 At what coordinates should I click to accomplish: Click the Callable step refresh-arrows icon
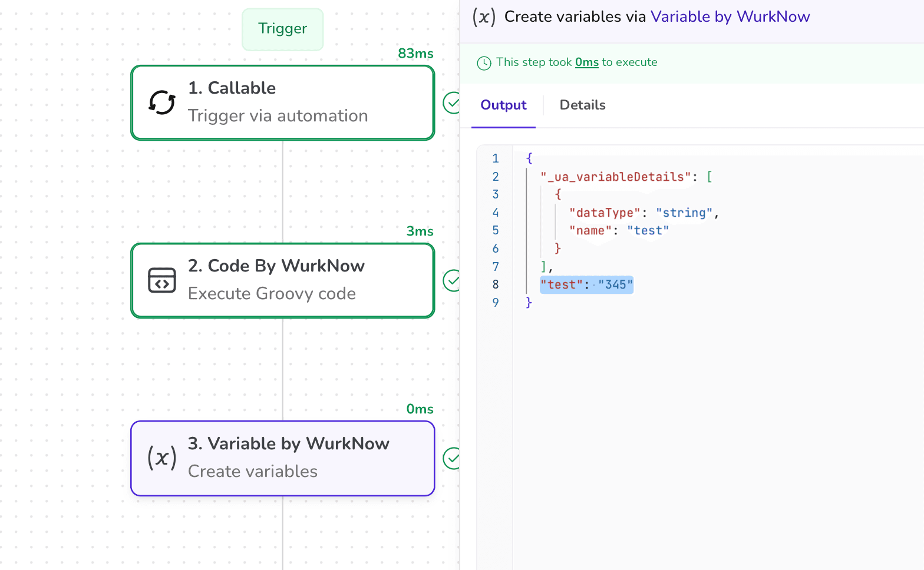pos(162,102)
